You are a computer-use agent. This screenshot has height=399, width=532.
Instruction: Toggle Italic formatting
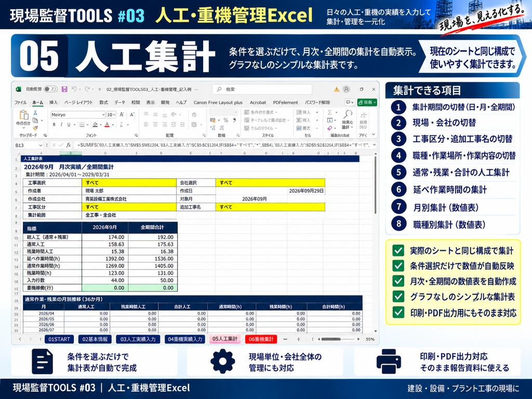pos(61,125)
